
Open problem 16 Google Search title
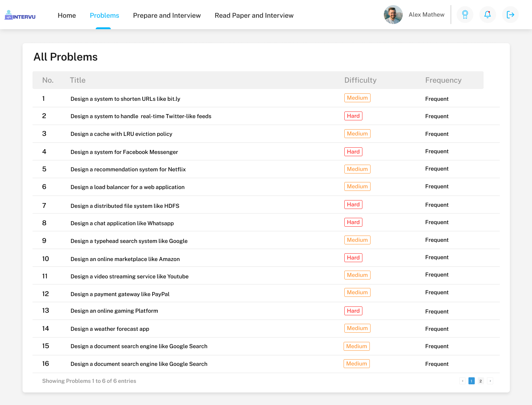pyautogui.click(x=139, y=364)
